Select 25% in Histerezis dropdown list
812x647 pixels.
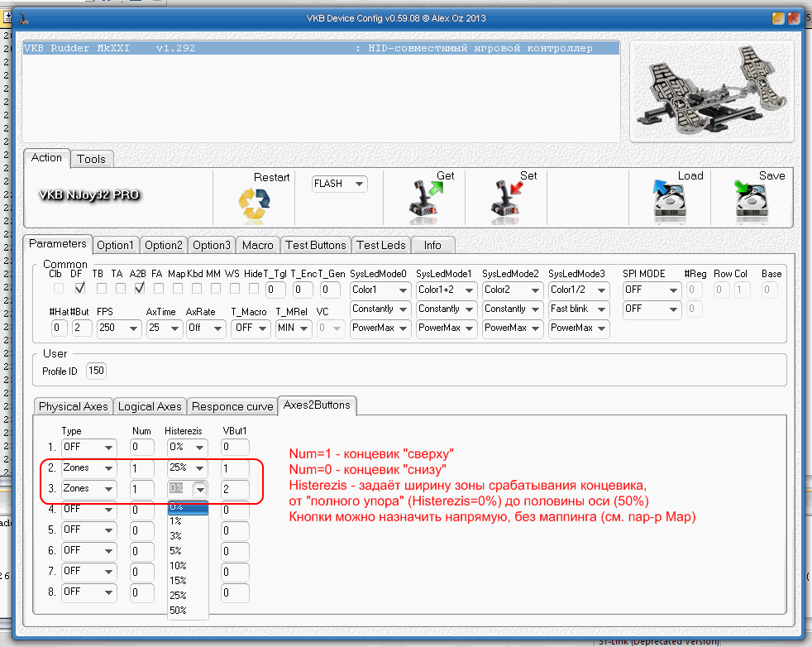pos(188,596)
